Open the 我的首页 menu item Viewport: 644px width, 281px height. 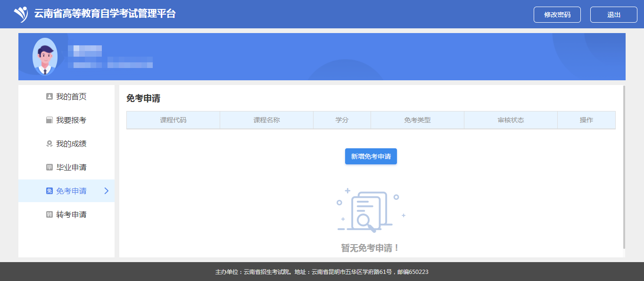pos(71,97)
